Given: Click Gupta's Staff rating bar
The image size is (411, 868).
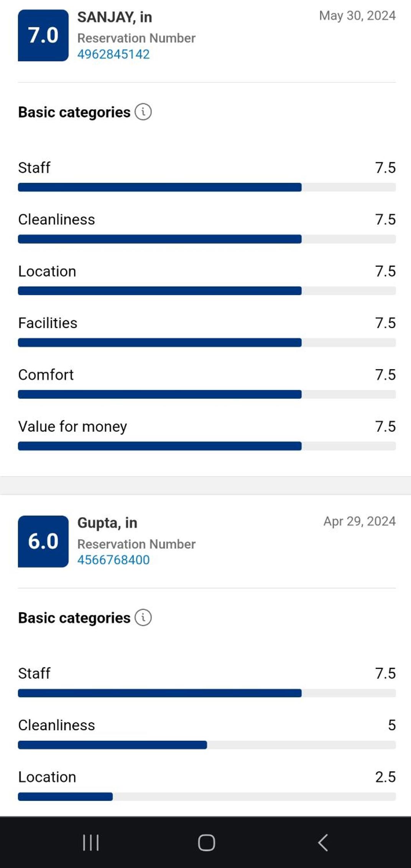Looking at the screenshot, I should pyautogui.click(x=207, y=693).
